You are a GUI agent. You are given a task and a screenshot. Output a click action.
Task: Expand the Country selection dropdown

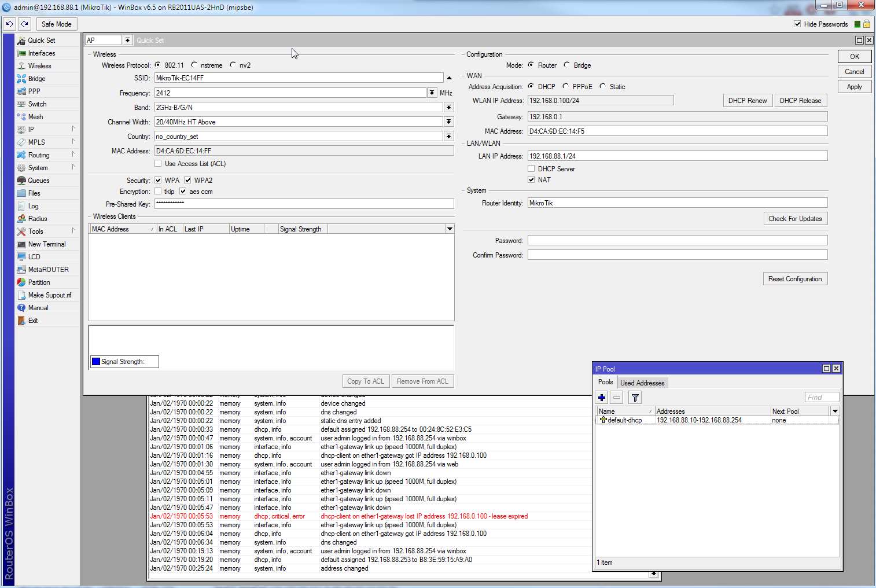(x=448, y=136)
